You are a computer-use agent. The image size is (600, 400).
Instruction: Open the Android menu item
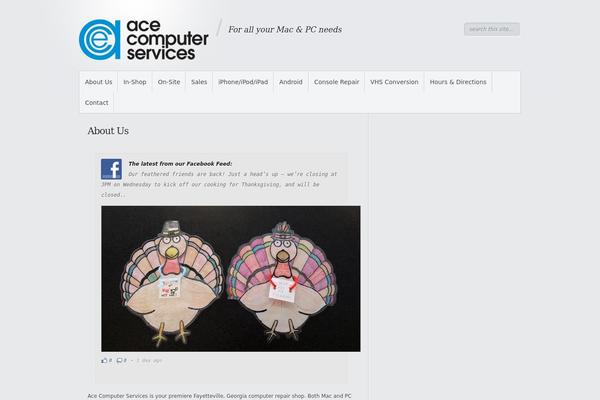pyautogui.click(x=291, y=82)
